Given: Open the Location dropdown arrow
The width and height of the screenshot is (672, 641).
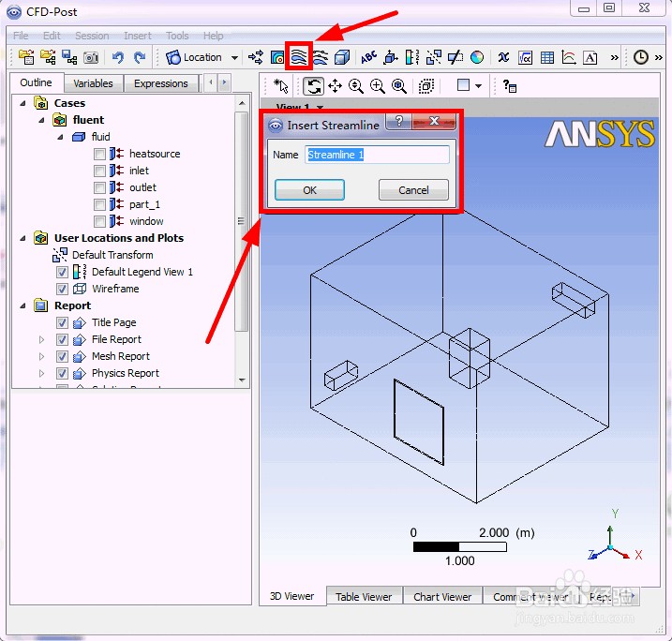Looking at the screenshot, I should 234,57.
